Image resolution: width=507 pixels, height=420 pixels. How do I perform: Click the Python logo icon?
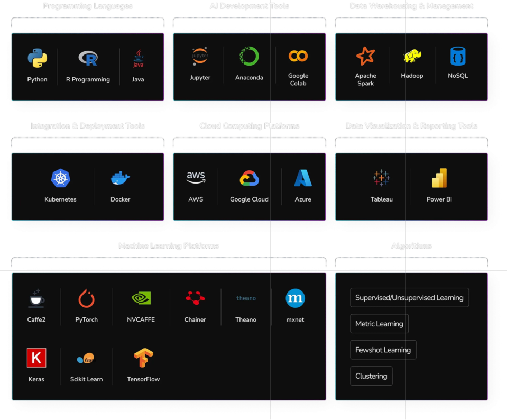[x=37, y=58]
